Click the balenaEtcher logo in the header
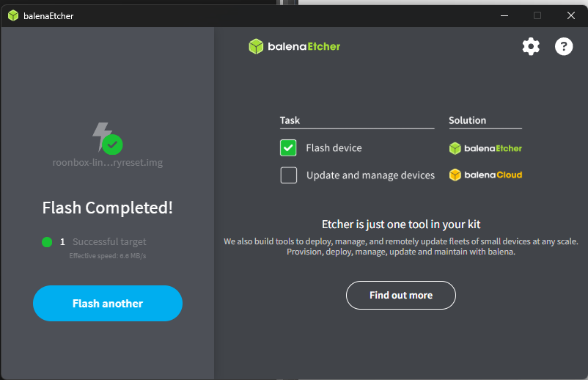588x380 pixels. (x=295, y=46)
